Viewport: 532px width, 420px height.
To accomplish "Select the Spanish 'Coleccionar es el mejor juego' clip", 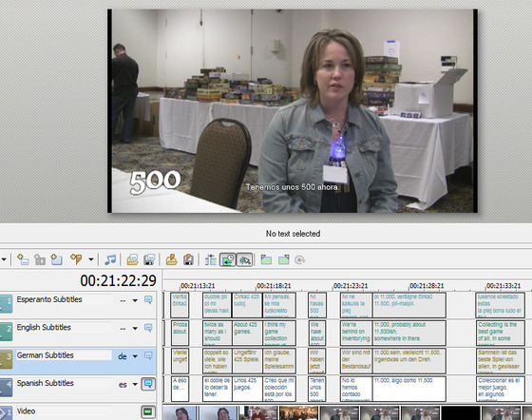I will point(500,389).
